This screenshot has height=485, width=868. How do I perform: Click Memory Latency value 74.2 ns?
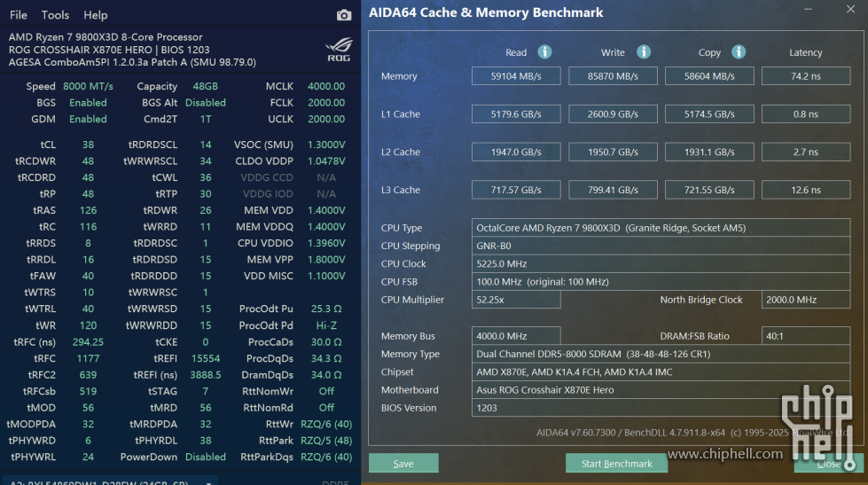tap(806, 76)
